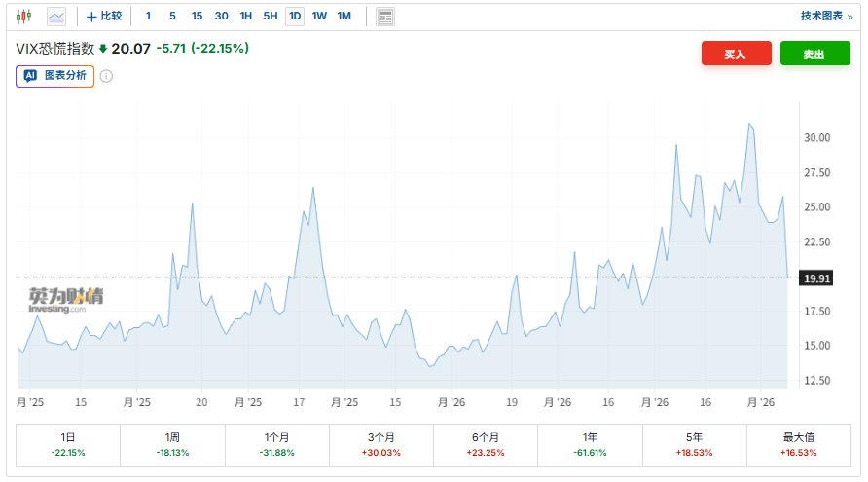Open AI 图表分析 chart analysis
The height and width of the screenshot is (482, 868).
[55, 76]
